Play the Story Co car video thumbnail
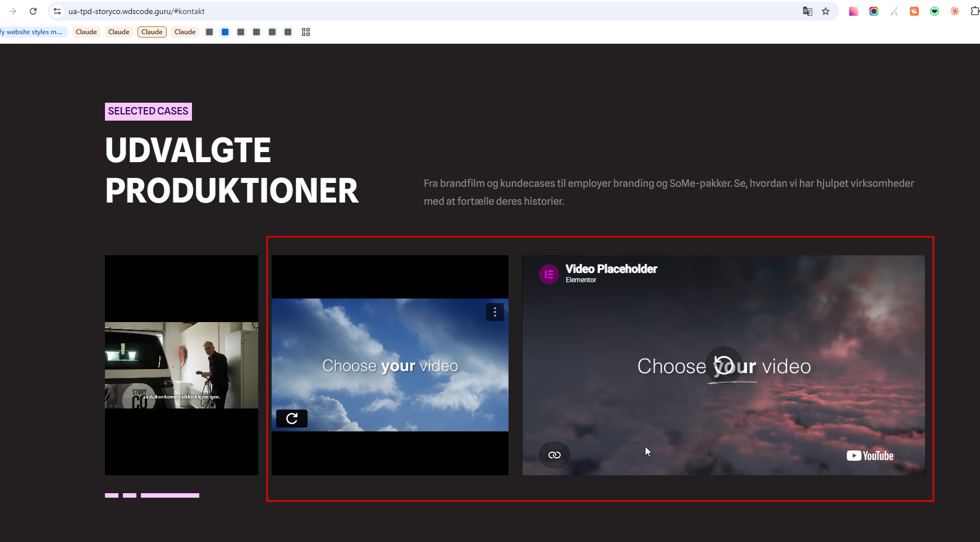 (181, 365)
